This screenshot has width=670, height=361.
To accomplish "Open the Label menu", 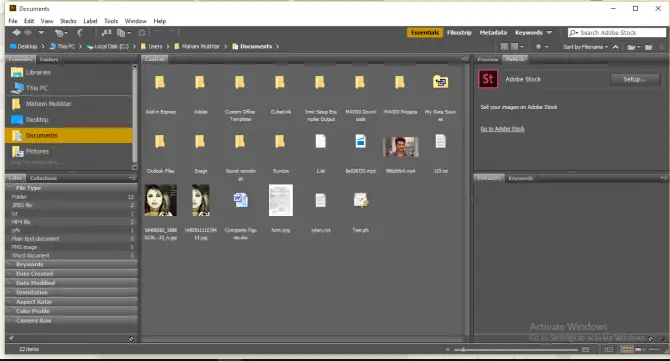I will (x=90, y=21).
